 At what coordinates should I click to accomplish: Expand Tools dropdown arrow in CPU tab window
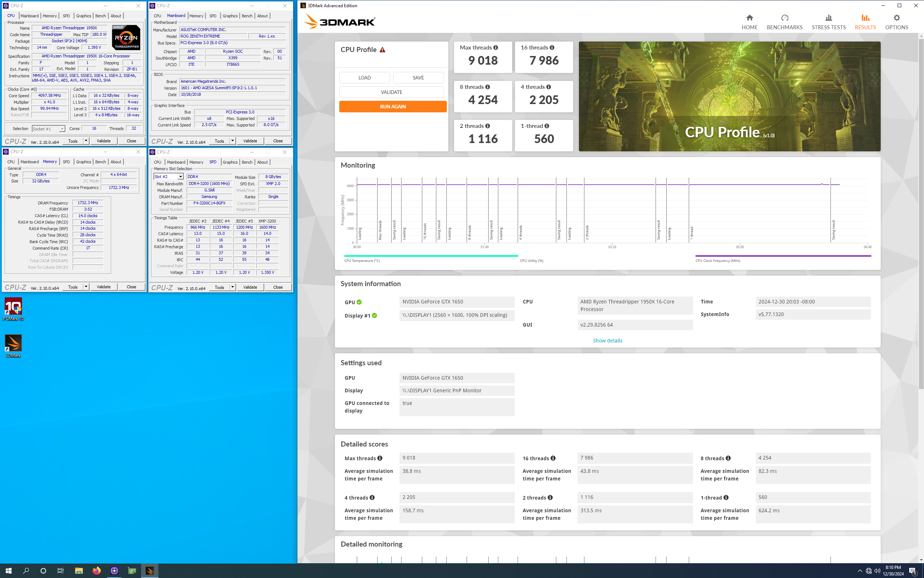pyautogui.click(x=86, y=141)
